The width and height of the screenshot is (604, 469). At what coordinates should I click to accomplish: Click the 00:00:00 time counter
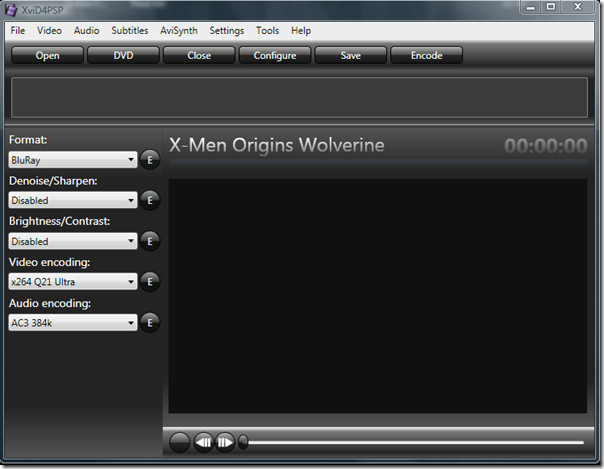point(546,146)
